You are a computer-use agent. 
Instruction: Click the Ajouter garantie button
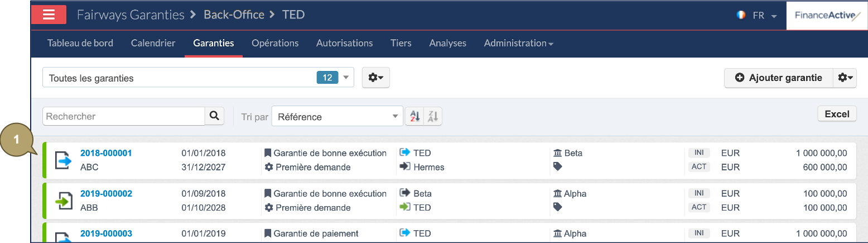point(778,78)
